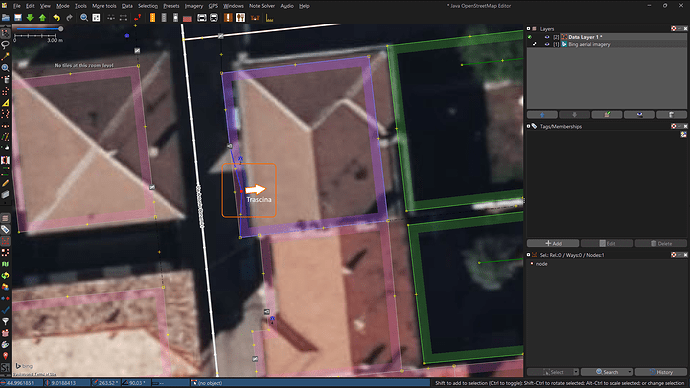Open Preferences from the top toolbar

coord(96,18)
